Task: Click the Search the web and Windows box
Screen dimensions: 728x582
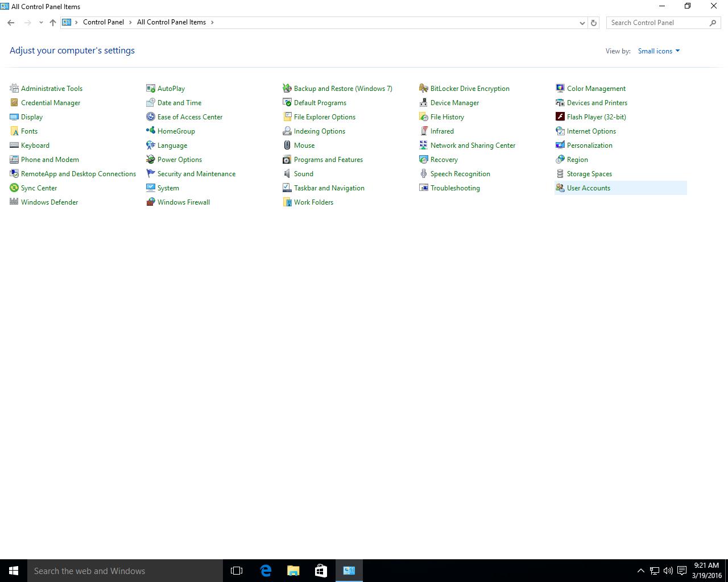Action: (x=125, y=571)
